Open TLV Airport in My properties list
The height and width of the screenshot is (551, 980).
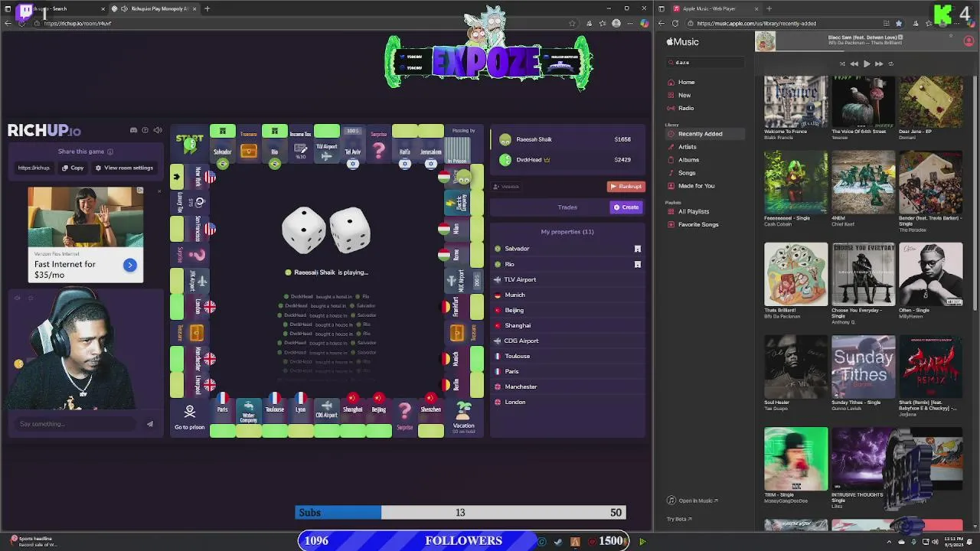tap(567, 279)
